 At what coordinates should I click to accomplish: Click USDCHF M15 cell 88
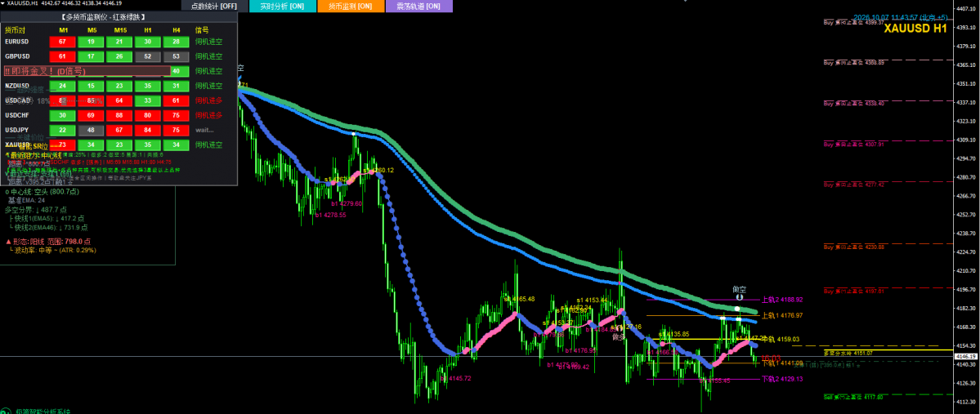pos(119,115)
